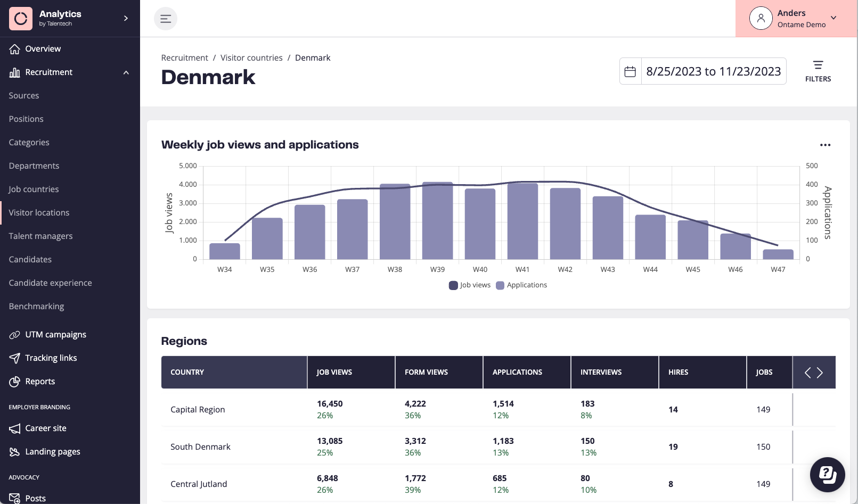Click the Reports pie chart icon

pyautogui.click(x=15, y=382)
